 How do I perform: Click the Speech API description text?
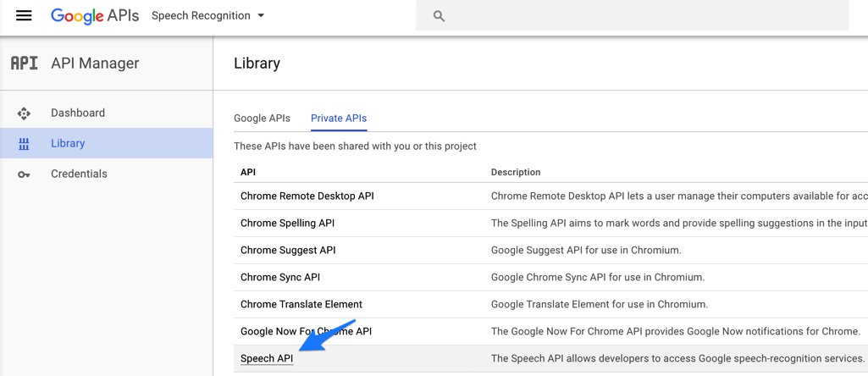pos(678,359)
